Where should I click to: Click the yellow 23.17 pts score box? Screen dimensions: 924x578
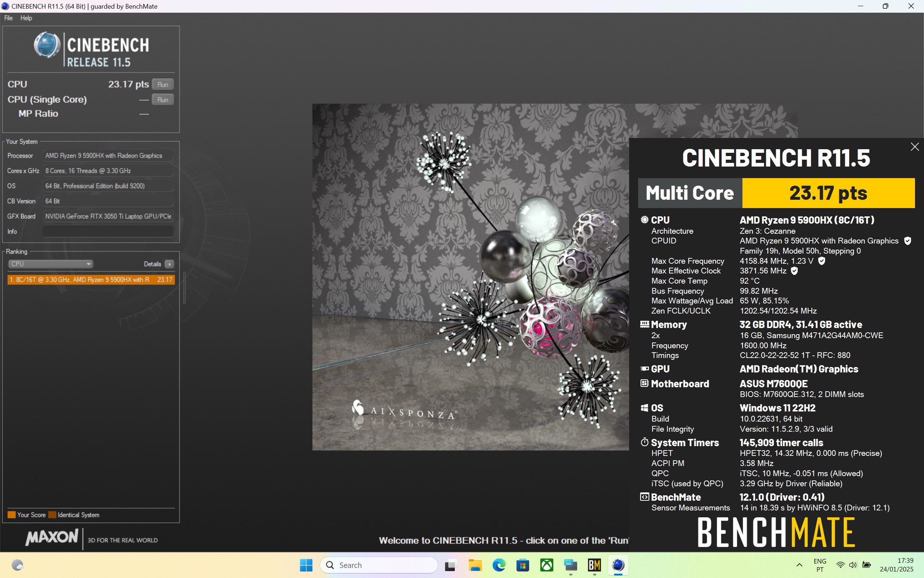828,193
